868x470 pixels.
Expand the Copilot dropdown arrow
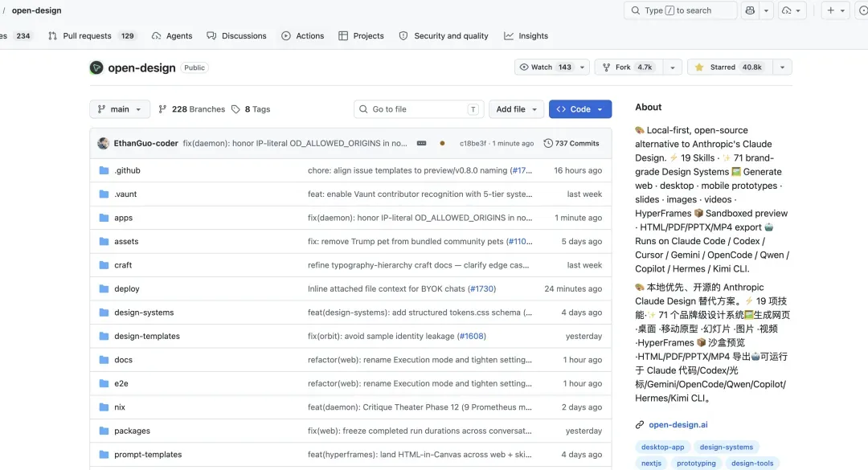(x=766, y=10)
